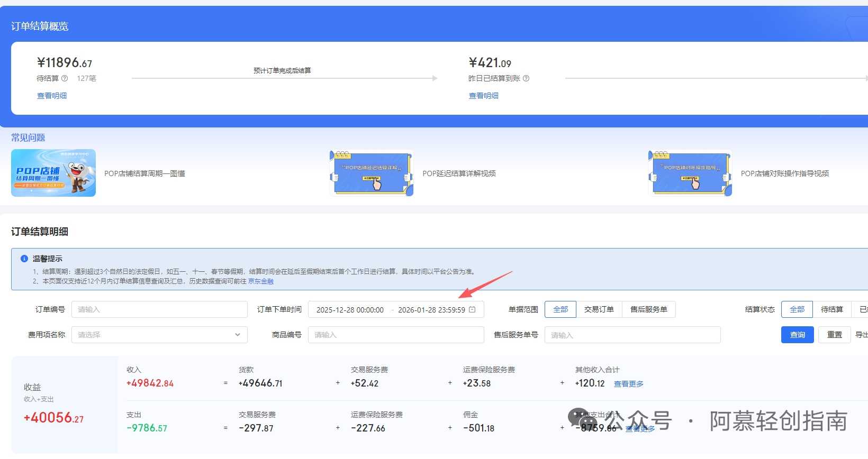Viewport: 868px width, 459px height.
Task: Open the calendar icon in date range
Action: point(473,309)
